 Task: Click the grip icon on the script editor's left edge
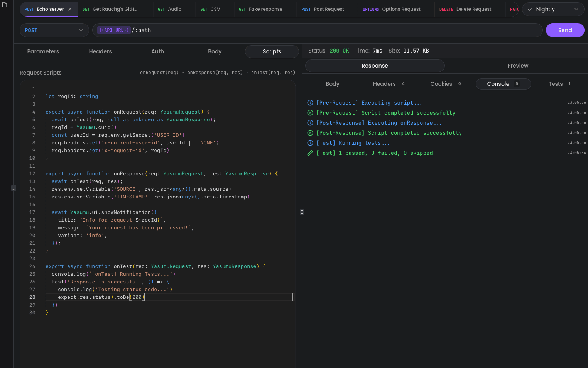click(x=14, y=188)
